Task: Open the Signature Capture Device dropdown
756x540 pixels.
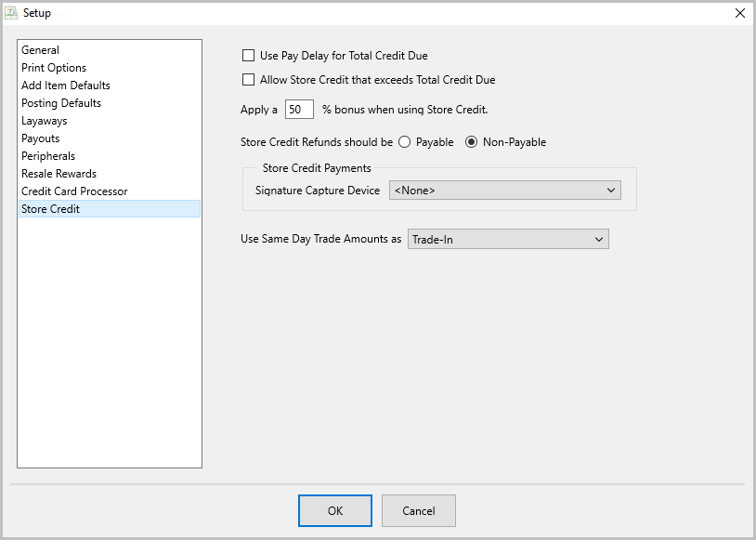Action: pyautogui.click(x=505, y=191)
